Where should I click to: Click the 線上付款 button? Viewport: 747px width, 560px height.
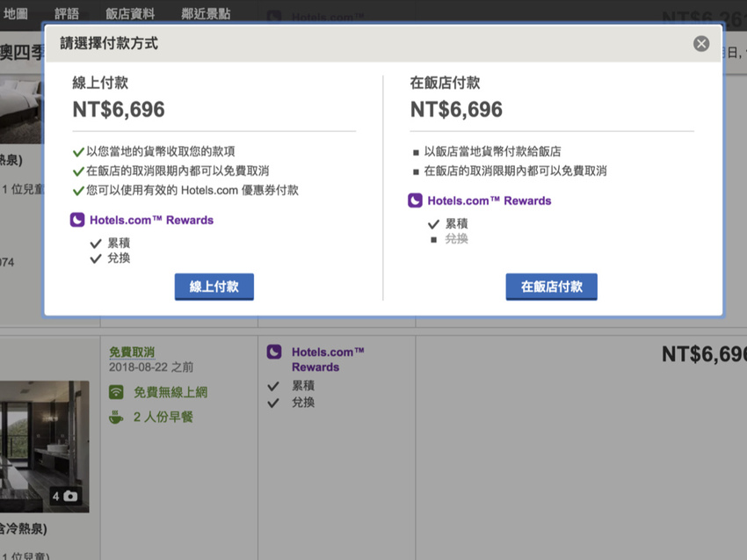tap(214, 287)
